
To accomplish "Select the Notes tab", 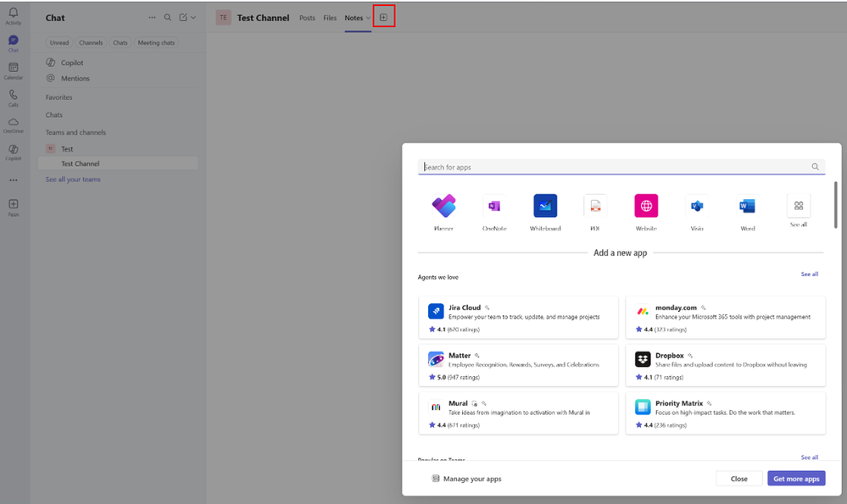I will click(x=354, y=18).
